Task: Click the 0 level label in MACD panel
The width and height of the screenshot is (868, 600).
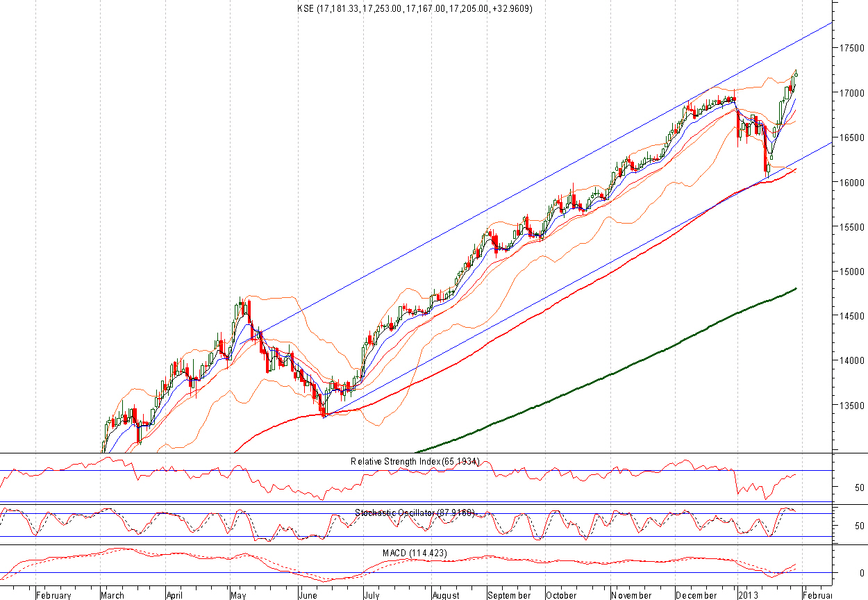Action: [x=861, y=573]
